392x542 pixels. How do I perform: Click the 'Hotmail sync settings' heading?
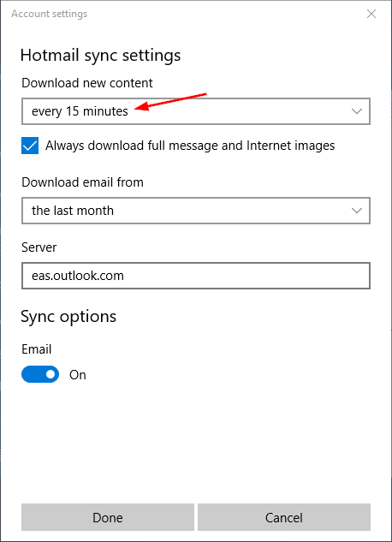pyautogui.click(x=100, y=56)
